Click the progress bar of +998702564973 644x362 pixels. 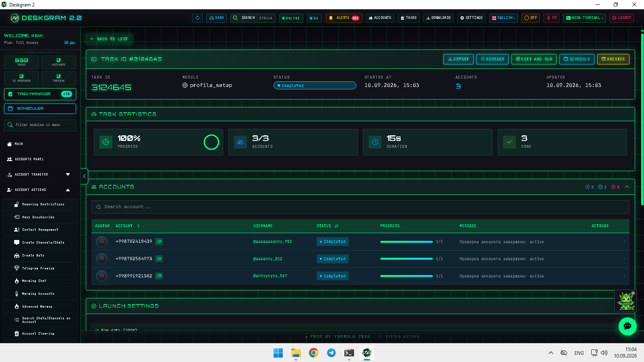(406, 259)
